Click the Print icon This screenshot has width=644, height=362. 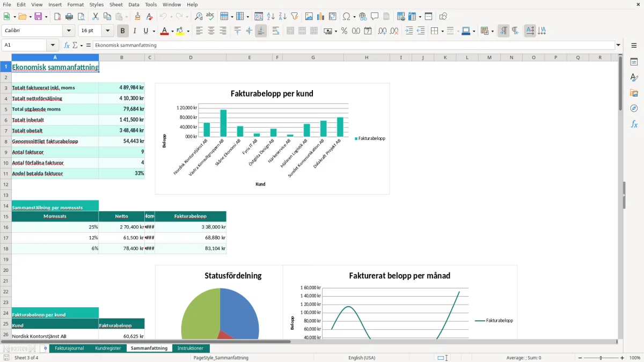tap(69, 17)
